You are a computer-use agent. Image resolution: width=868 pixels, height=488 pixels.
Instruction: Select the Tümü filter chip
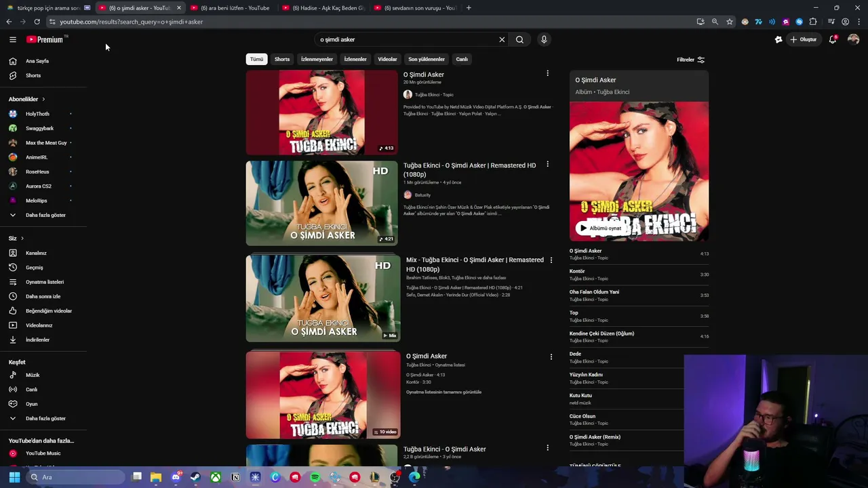[256, 59]
